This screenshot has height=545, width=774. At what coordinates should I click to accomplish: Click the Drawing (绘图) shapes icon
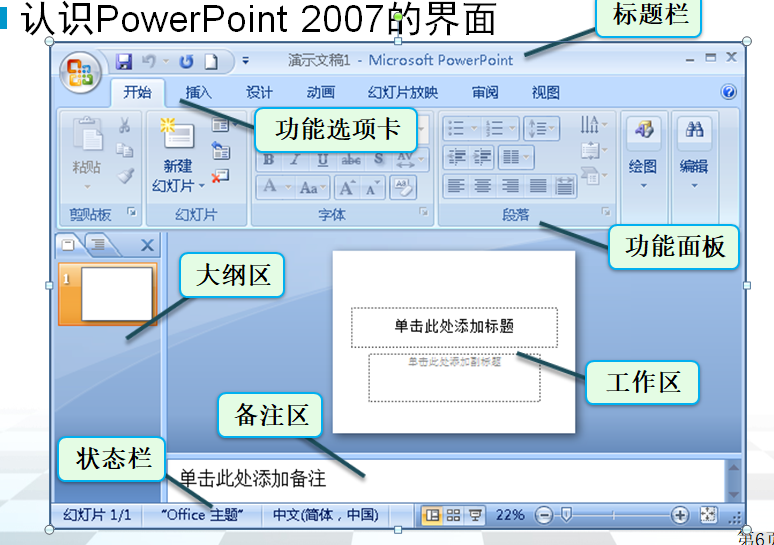(643, 130)
